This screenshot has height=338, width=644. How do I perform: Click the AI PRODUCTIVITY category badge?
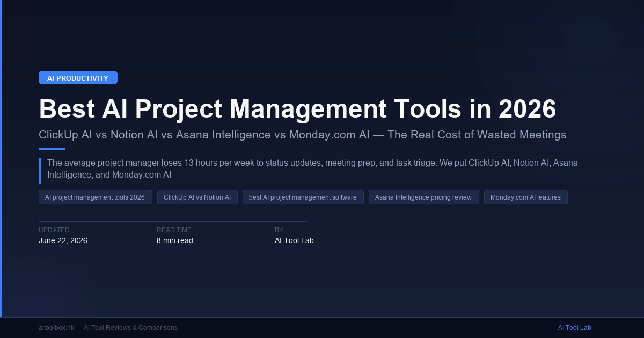click(78, 78)
